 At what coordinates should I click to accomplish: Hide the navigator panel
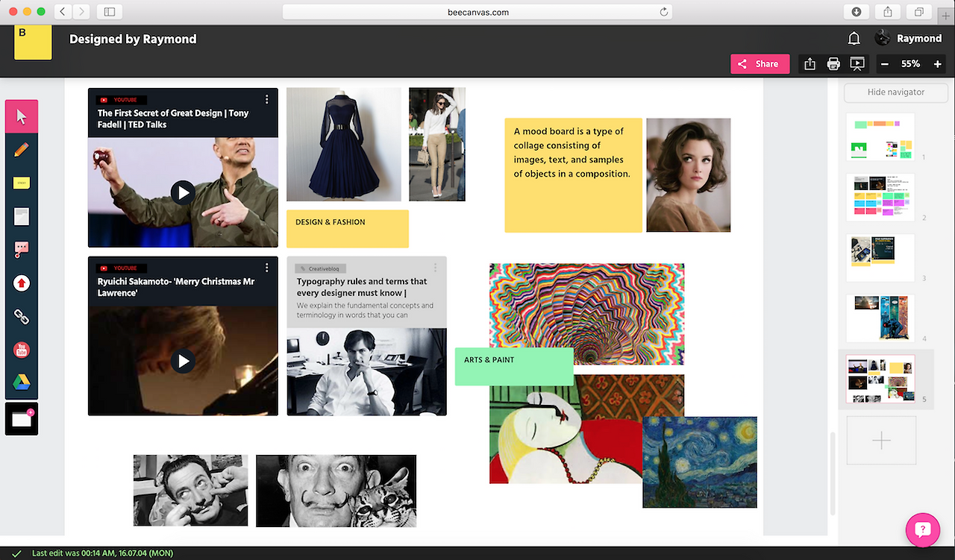tap(895, 92)
